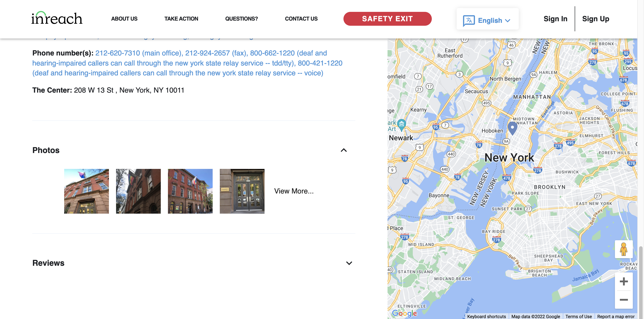Open the Contact Us menu item
This screenshot has width=644, height=319.
(301, 19)
